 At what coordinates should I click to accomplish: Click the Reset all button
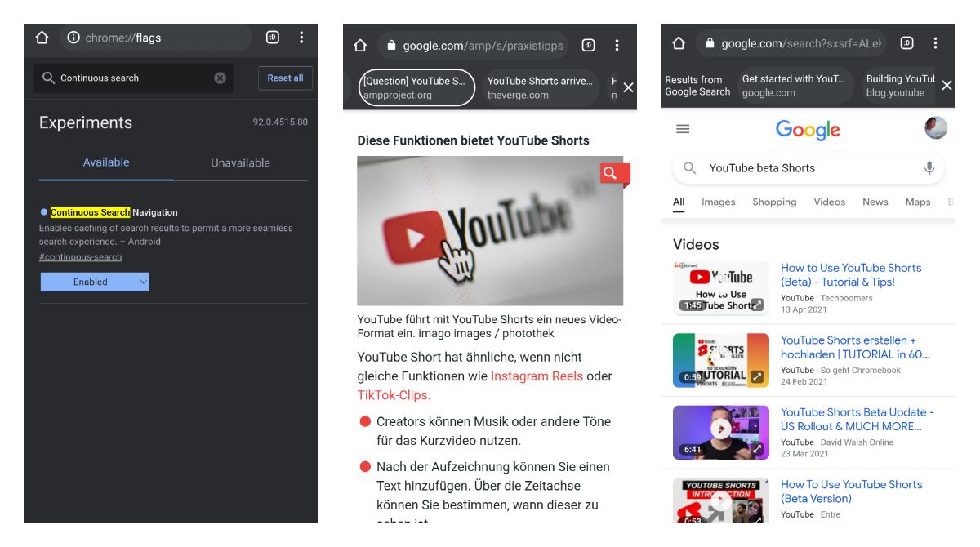point(285,78)
